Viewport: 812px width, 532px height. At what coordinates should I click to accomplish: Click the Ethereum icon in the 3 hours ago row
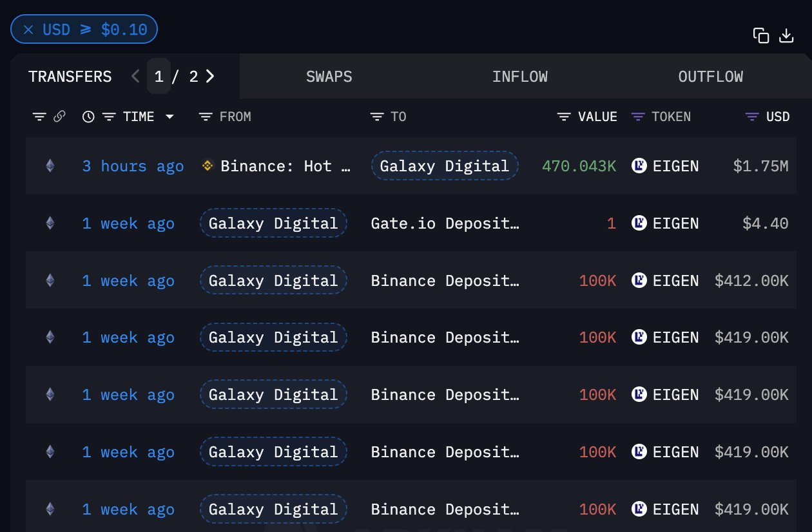(x=50, y=166)
